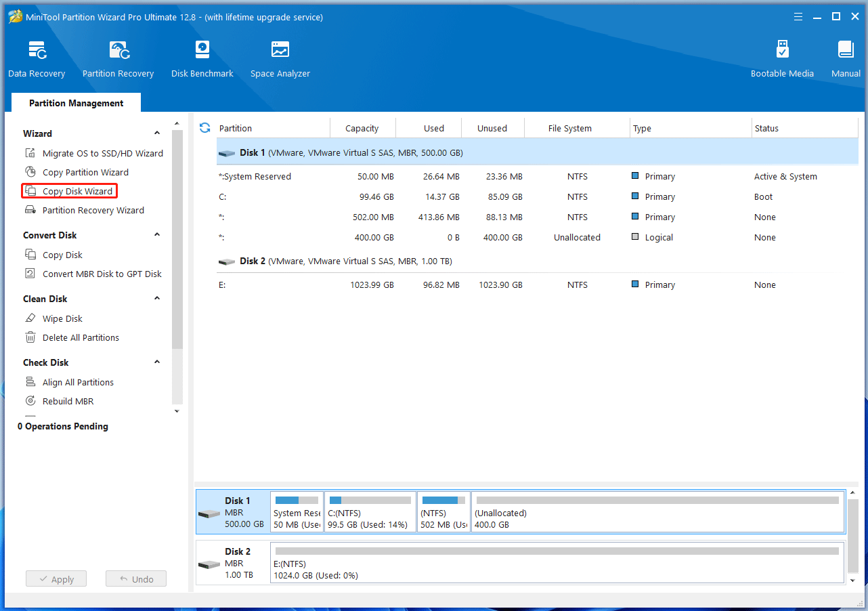
Task: Open the Manual
Action: pyautogui.click(x=846, y=60)
